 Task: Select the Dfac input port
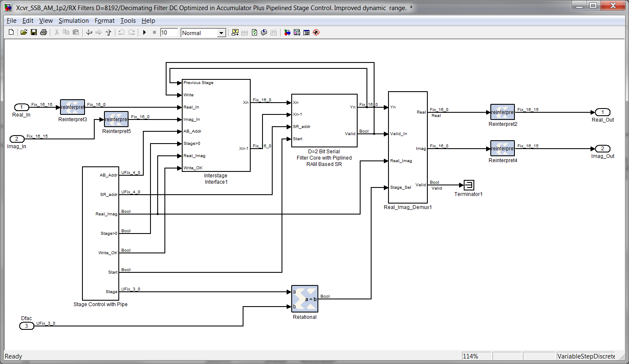[x=27, y=326]
